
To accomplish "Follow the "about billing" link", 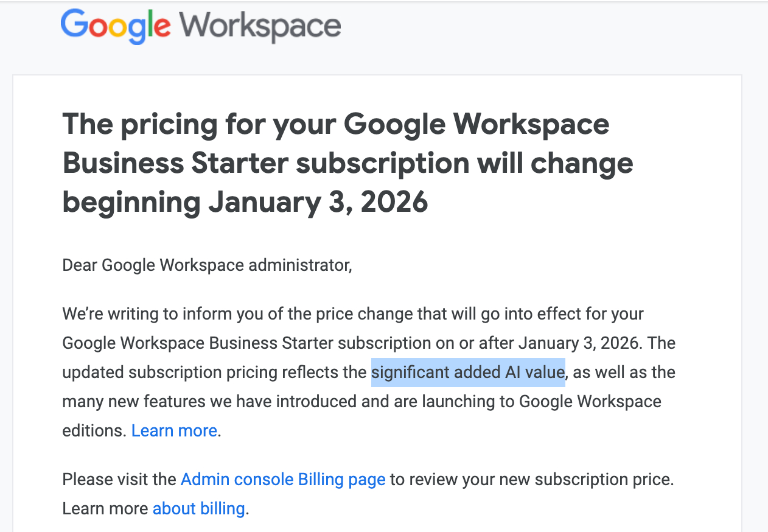I will coord(198,508).
